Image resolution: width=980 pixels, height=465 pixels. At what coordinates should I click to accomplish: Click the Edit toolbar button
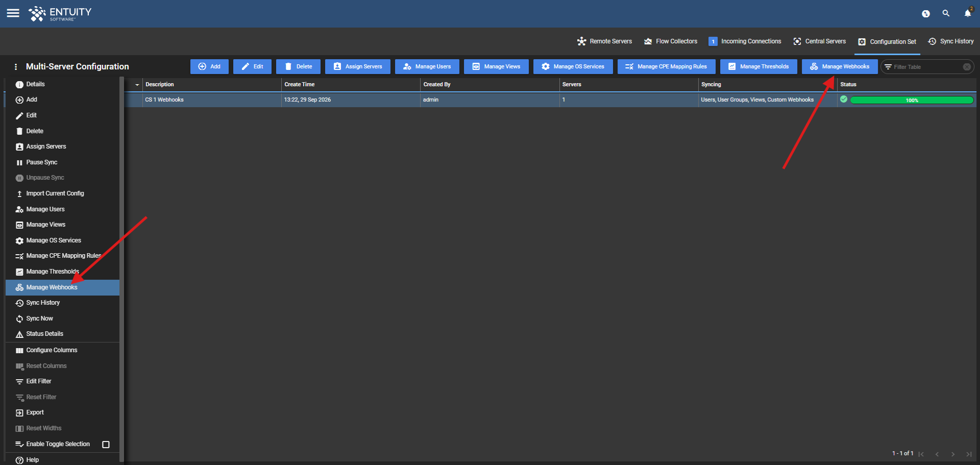click(x=252, y=67)
